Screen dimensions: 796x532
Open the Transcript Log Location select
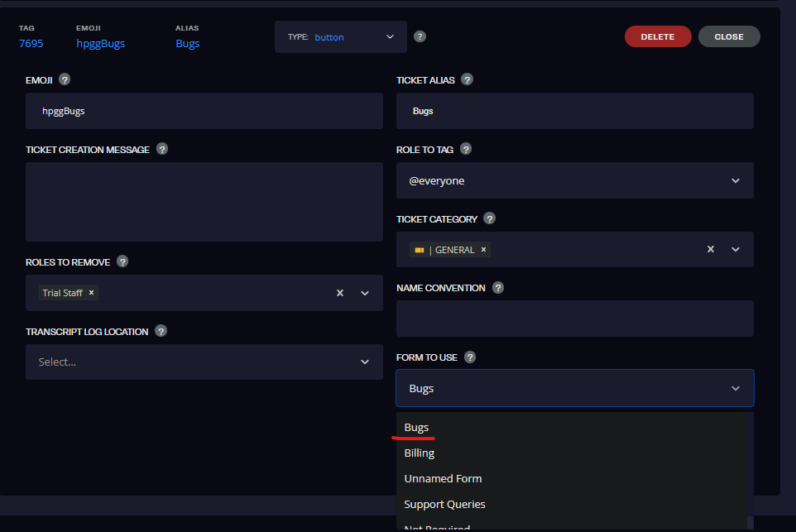click(x=204, y=362)
